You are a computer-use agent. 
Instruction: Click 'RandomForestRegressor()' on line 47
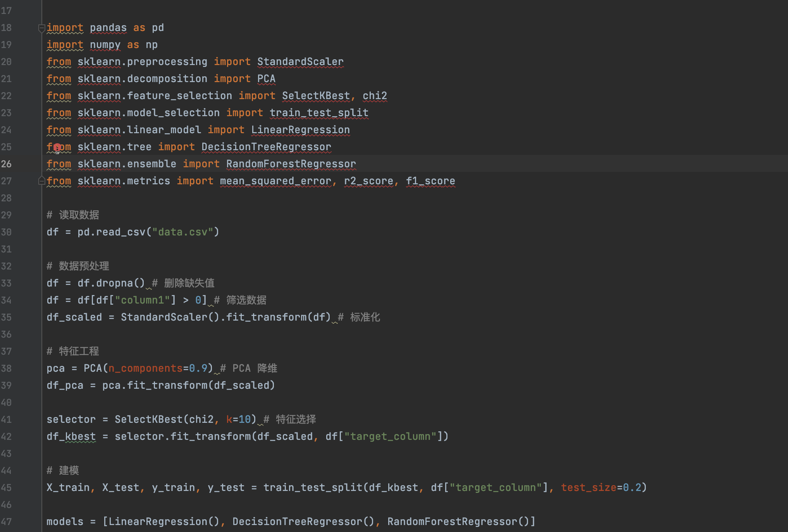coord(458,522)
